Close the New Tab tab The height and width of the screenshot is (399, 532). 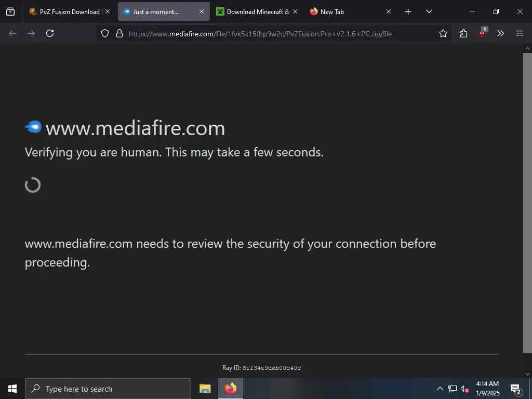389,11
